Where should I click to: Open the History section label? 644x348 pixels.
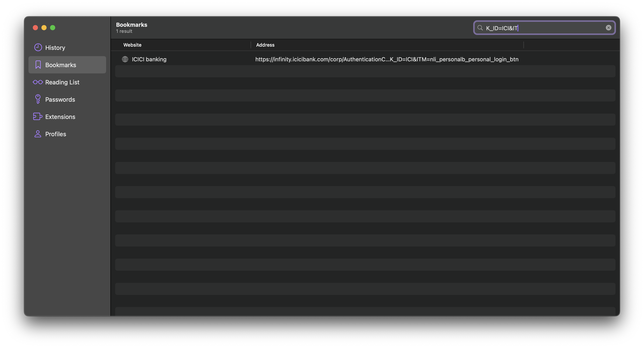55,47
